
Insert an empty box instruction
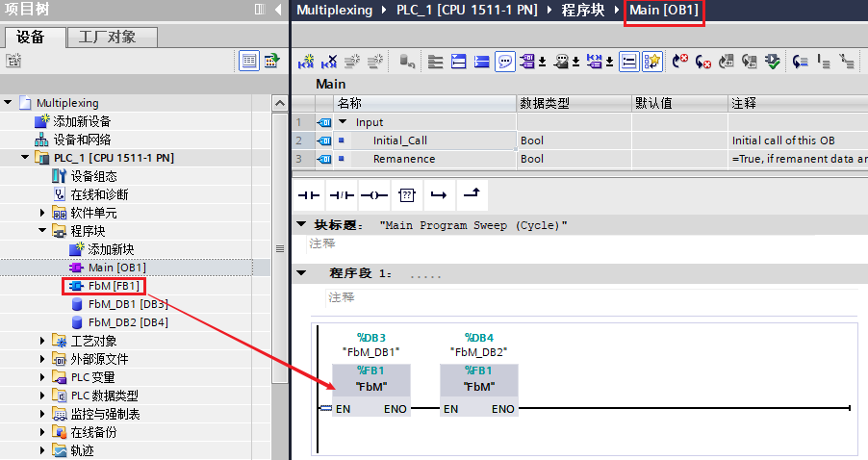[406, 195]
